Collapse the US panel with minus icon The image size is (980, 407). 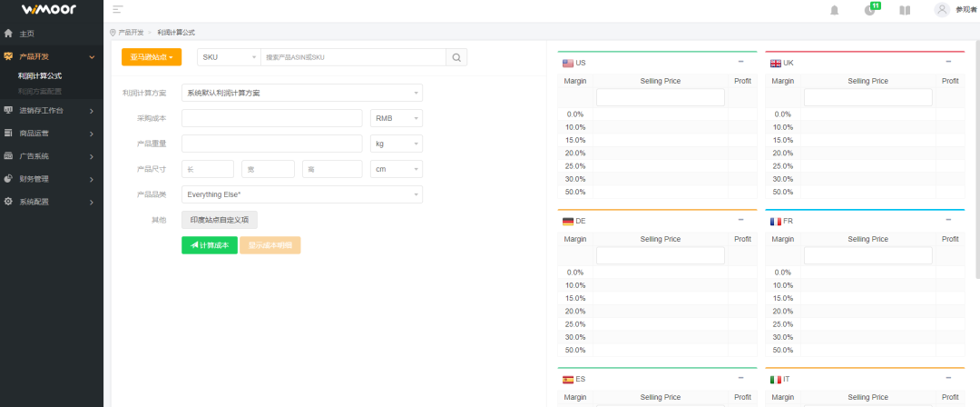pyautogui.click(x=740, y=62)
